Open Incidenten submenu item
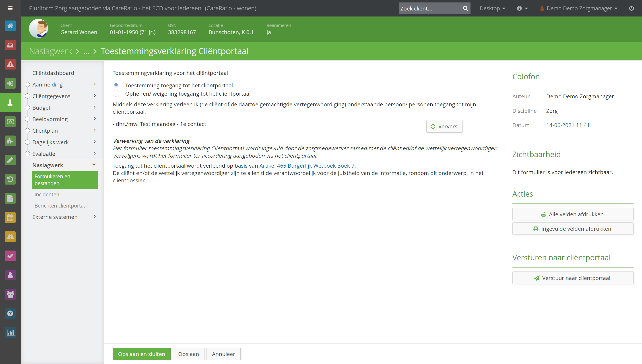 (x=47, y=194)
